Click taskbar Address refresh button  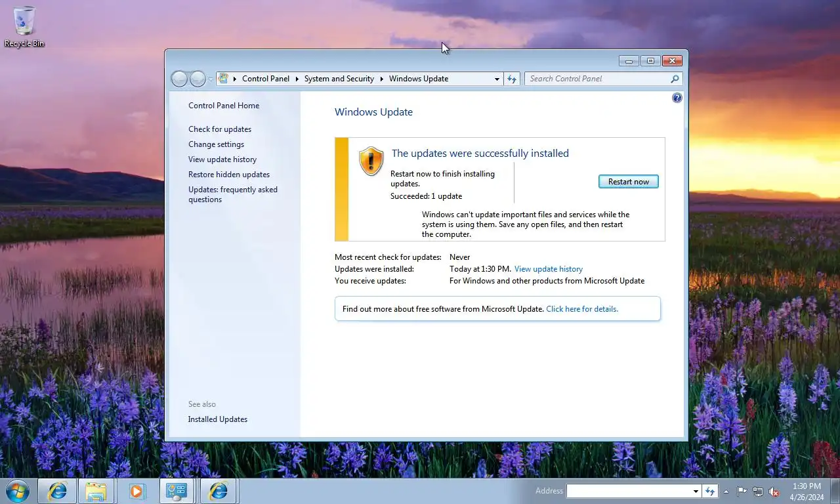pyautogui.click(x=709, y=491)
